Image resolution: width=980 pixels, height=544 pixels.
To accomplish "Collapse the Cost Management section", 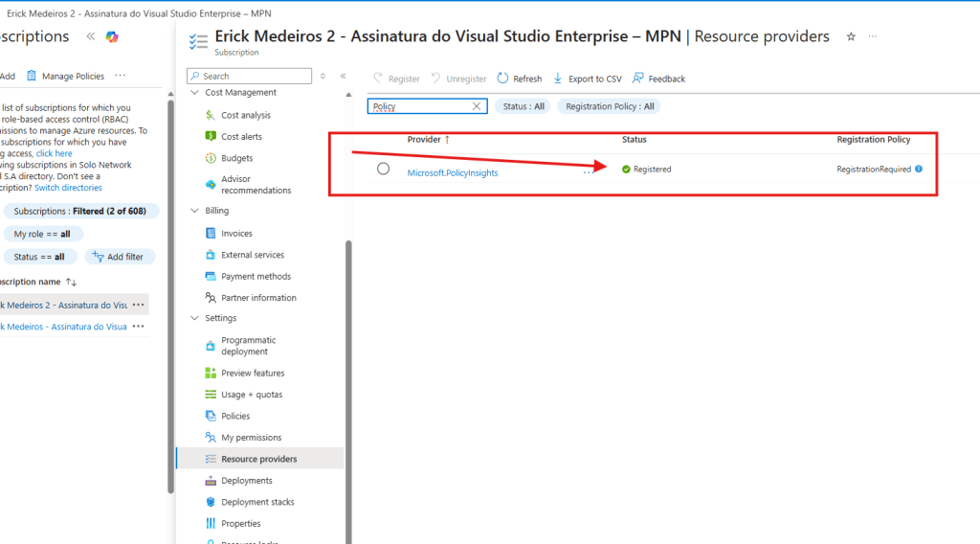I will click(195, 93).
